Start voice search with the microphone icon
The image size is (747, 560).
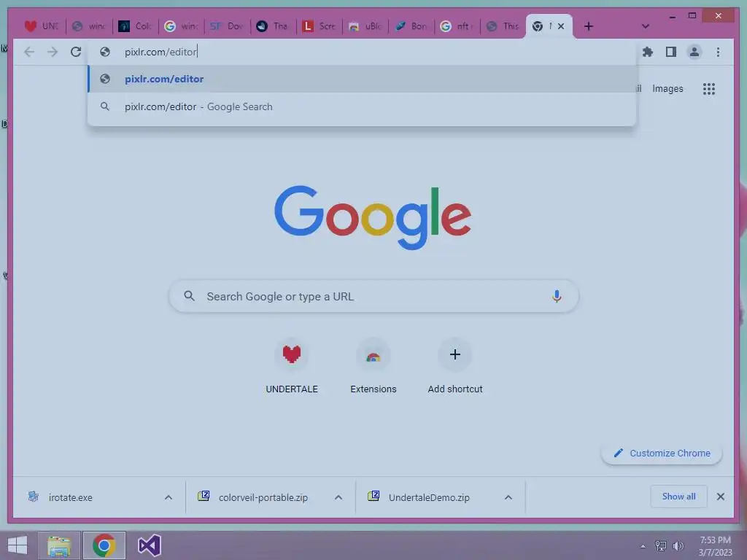coord(557,296)
